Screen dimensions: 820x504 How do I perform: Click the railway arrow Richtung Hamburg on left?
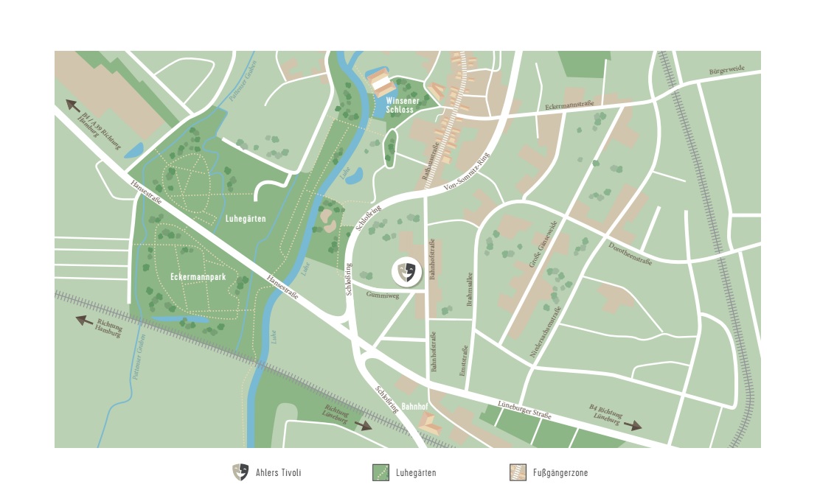pyautogui.click(x=84, y=320)
